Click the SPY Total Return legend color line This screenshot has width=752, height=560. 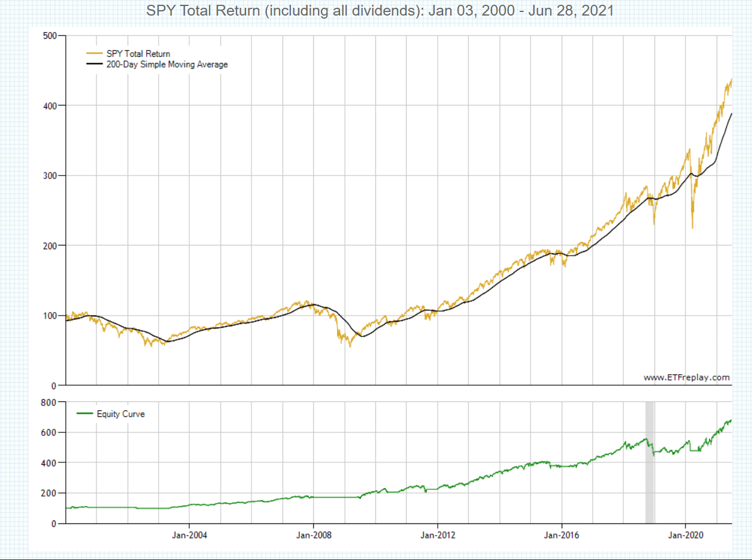(94, 53)
